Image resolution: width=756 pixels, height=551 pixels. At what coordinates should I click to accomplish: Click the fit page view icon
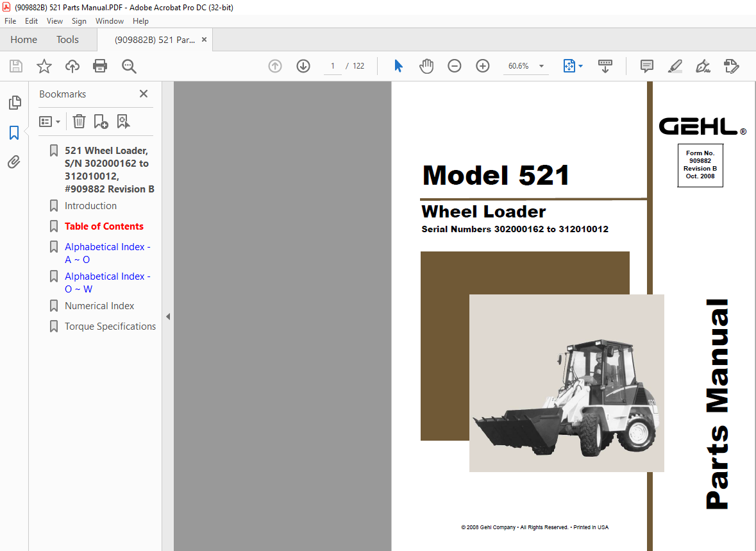click(x=569, y=66)
